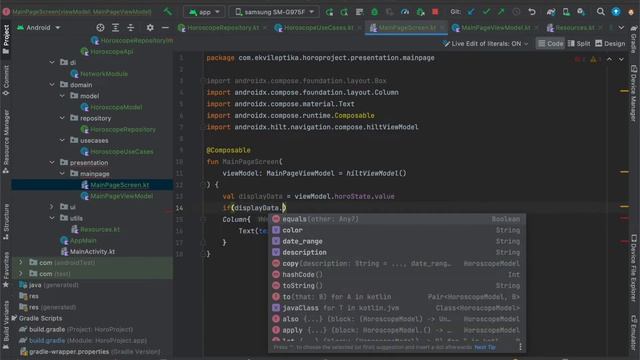Image resolution: width=640 pixels, height=360 pixels.
Task: Open the Structure tool window
Action: tap(6, 222)
